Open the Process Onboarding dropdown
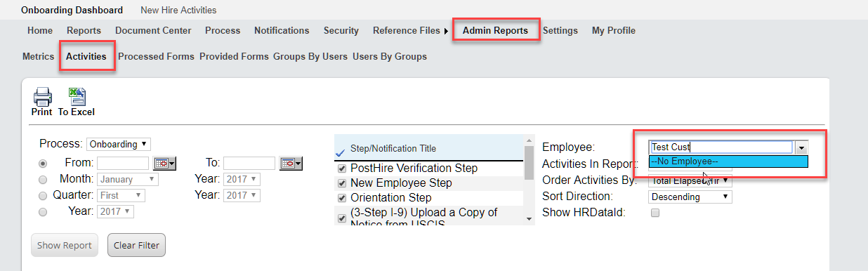The width and height of the screenshot is (868, 271). (119, 144)
